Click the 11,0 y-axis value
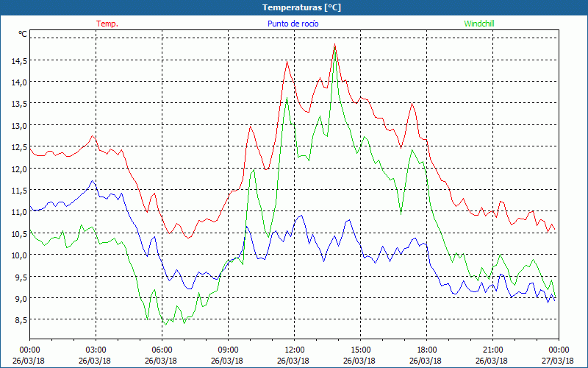This screenshot has height=368, width=588. 20,212
